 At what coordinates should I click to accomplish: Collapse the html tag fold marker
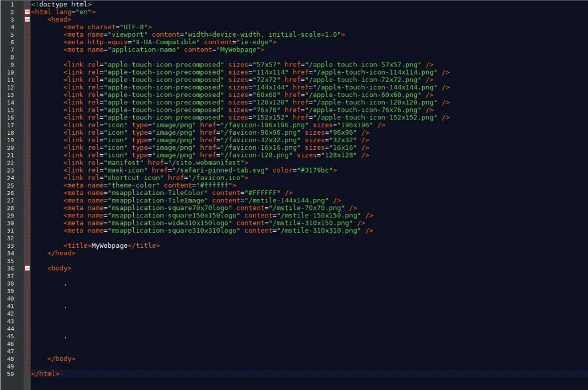[x=27, y=11]
